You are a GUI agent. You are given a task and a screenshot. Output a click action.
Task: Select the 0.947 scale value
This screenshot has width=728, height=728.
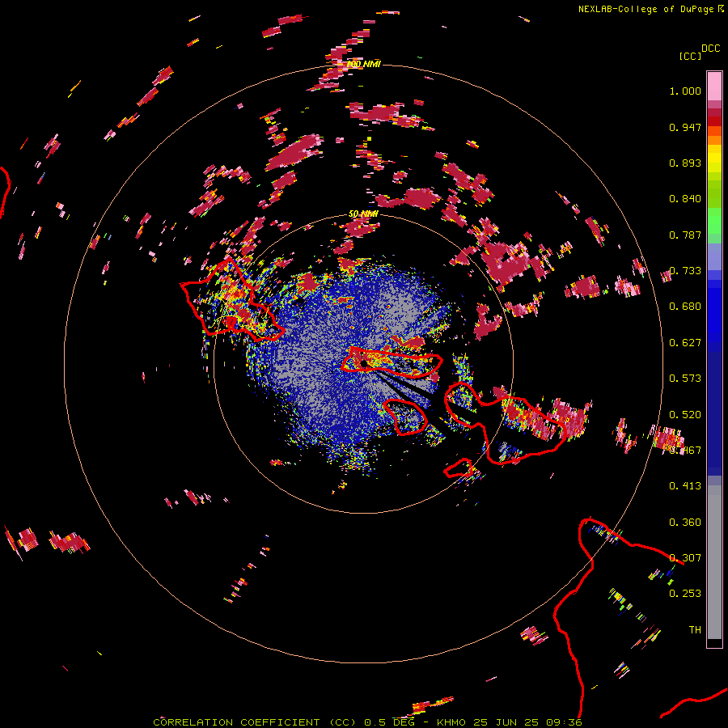coord(685,127)
